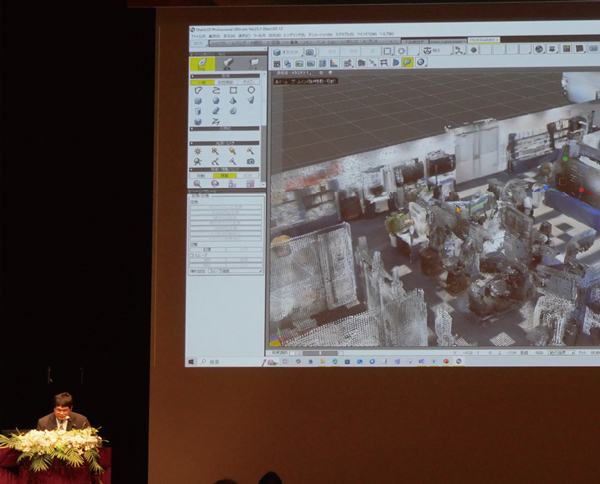Click the linked nodes icon in second toolbar
The width and height of the screenshot is (600, 484).
pos(373,63)
